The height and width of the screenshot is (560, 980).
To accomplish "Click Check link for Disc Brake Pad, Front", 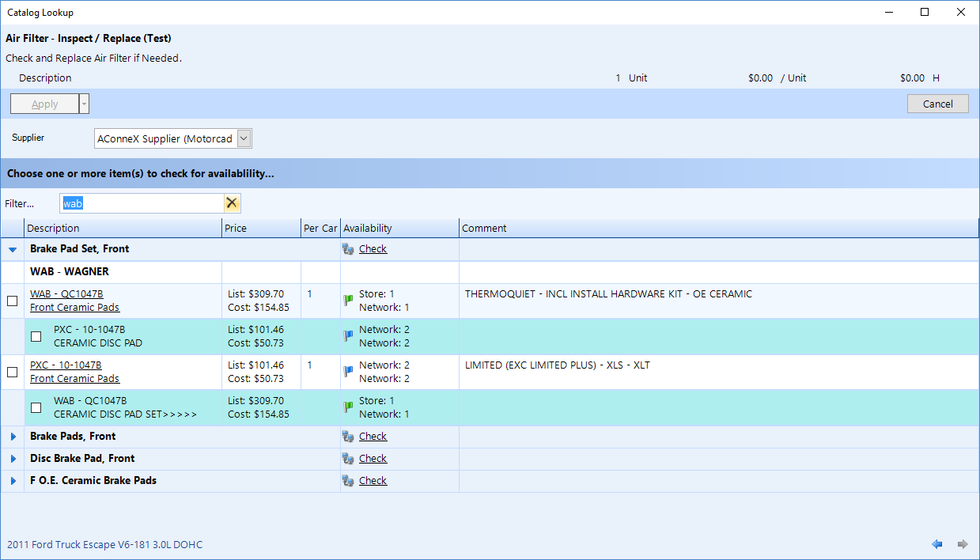I will 373,459.
